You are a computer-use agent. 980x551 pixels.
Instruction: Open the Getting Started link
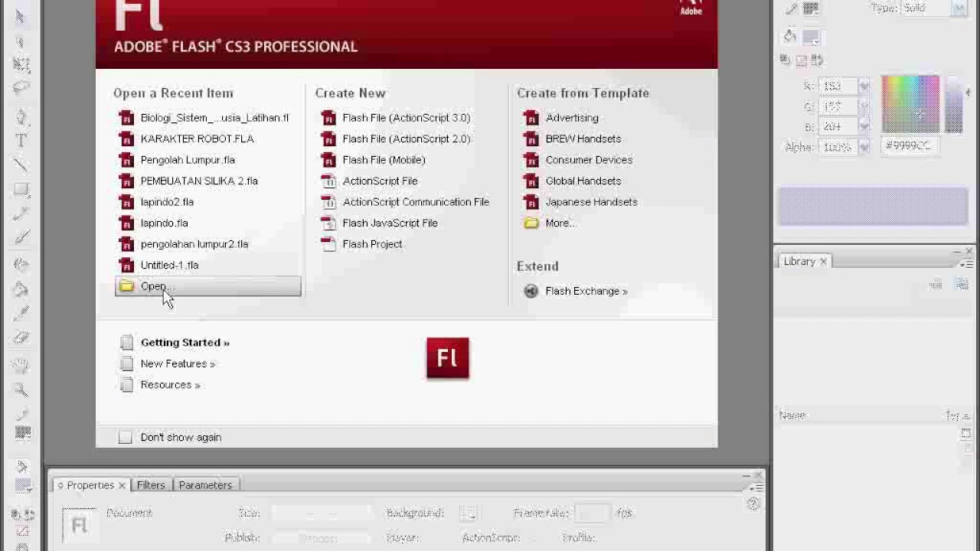point(185,343)
